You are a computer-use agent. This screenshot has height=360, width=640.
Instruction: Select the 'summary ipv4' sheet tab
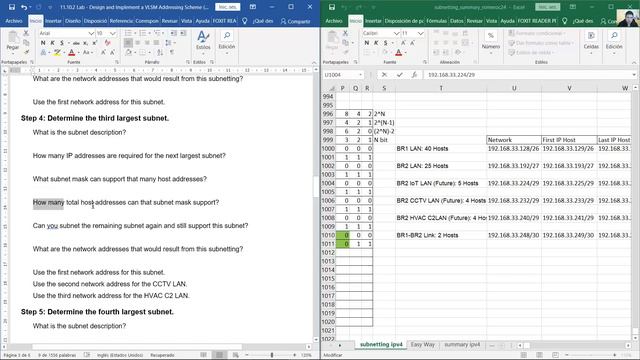[x=462, y=344]
